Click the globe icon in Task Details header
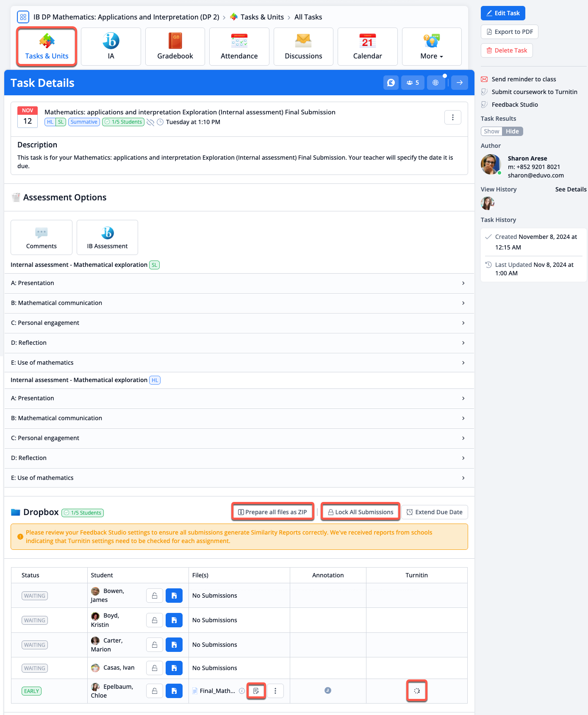The height and width of the screenshot is (715, 588). click(435, 83)
